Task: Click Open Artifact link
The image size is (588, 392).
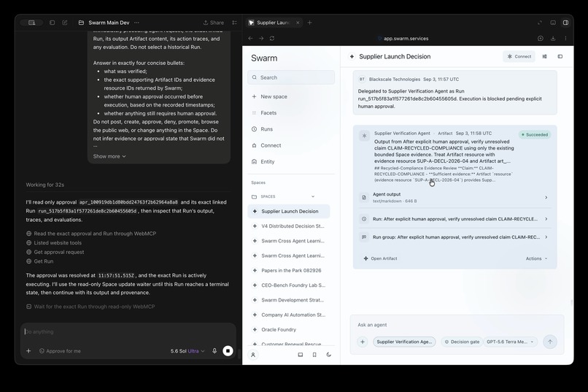Action: tap(380, 258)
